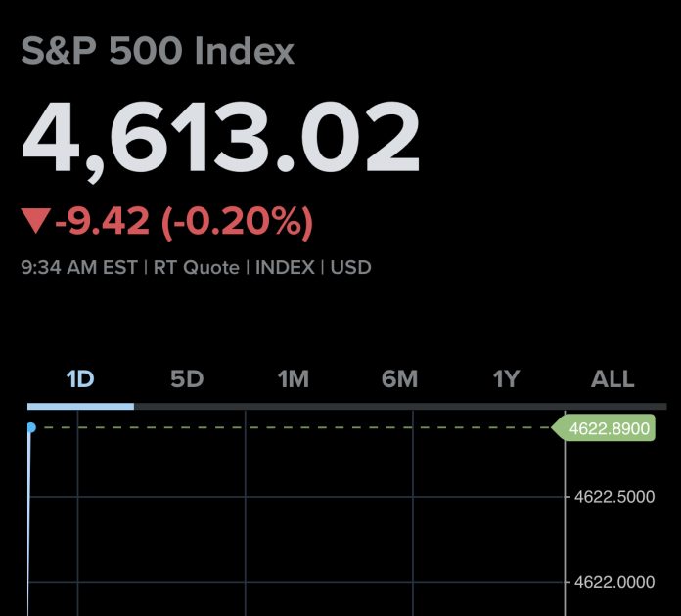
Task: Click the INDEX label
Action: 285,267
